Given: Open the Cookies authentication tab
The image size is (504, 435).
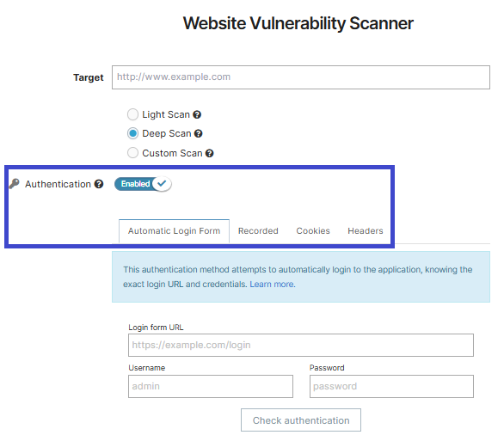Looking at the screenshot, I should click(x=313, y=231).
